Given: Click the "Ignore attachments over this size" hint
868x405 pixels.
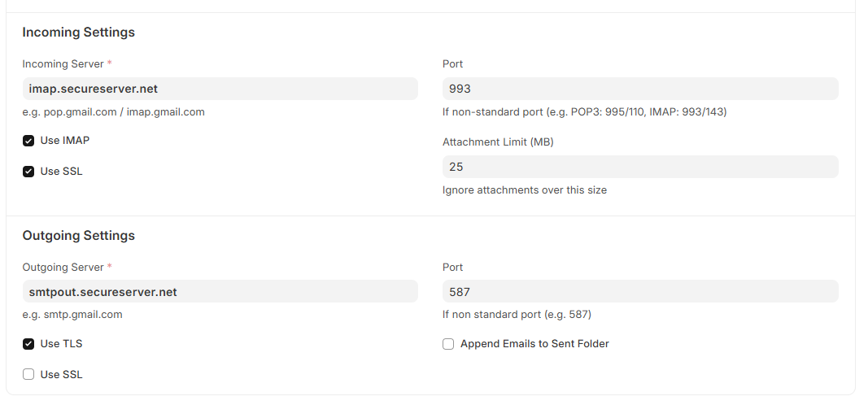Looking at the screenshot, I should point(525,190).
